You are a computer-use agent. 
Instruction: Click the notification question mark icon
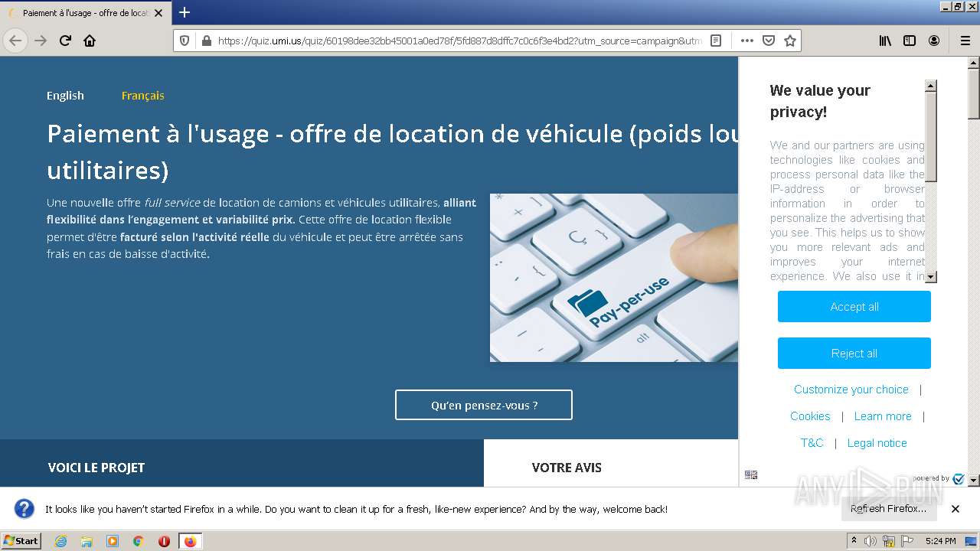(24, 509)
